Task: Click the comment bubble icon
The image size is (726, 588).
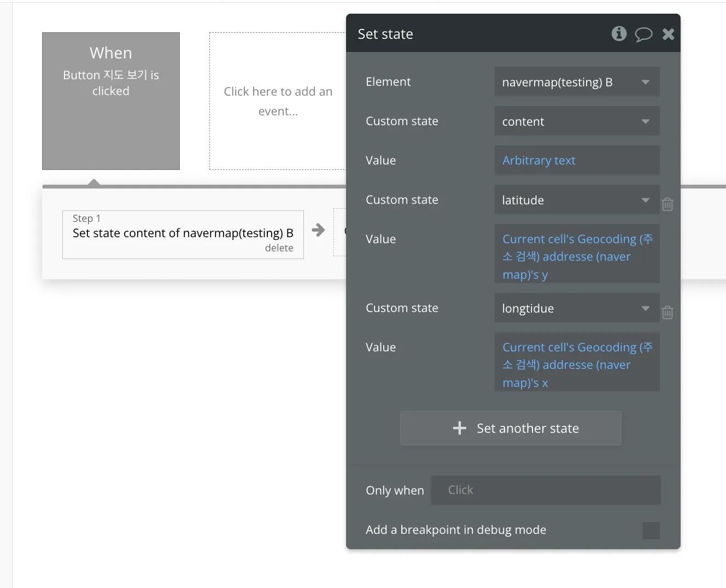Action: point(643,34)
